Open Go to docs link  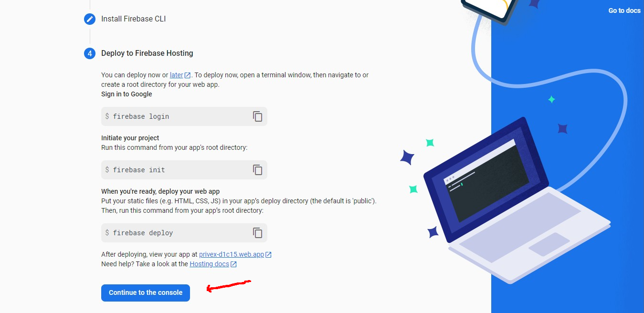click(x=624, y=10)
